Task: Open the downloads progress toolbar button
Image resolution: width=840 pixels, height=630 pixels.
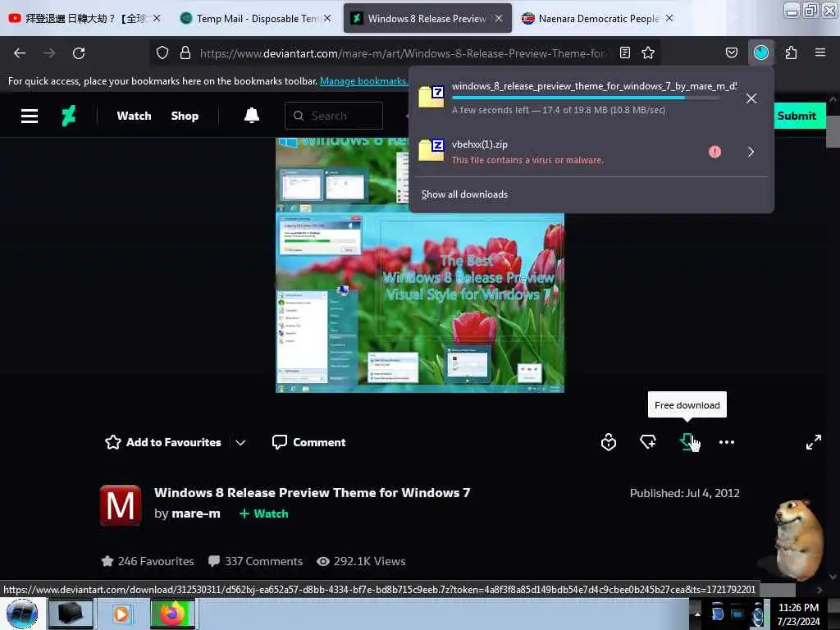Action: click(x=761, y=53)
